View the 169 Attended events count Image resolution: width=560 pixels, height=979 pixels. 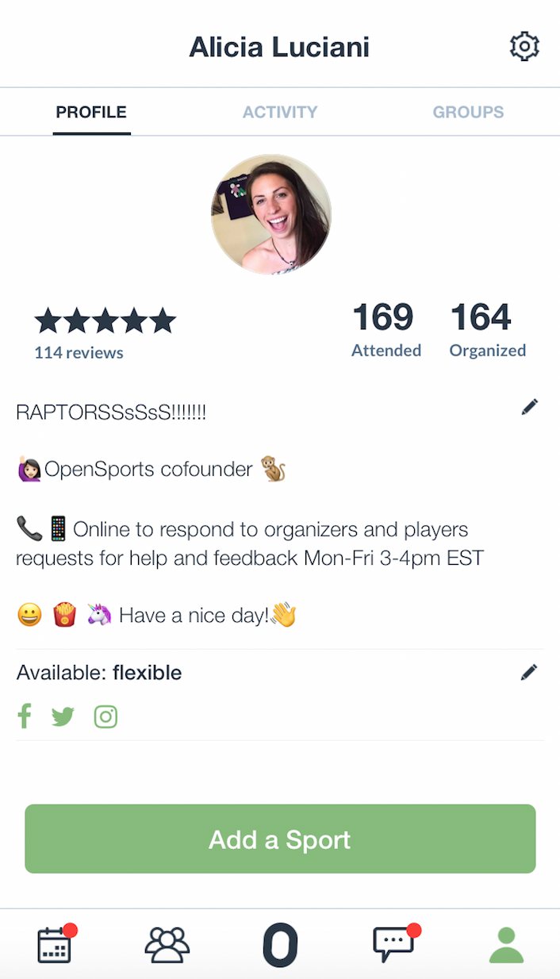point(385,330)
